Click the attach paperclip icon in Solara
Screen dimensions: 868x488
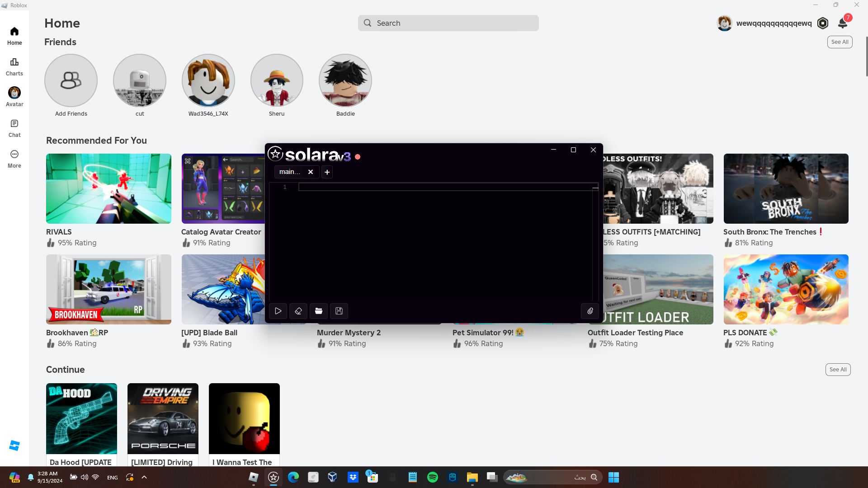pos(590,311)
